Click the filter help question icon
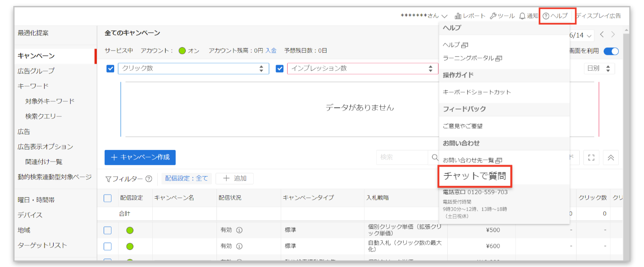644x267 pixels. coord(149,179)
